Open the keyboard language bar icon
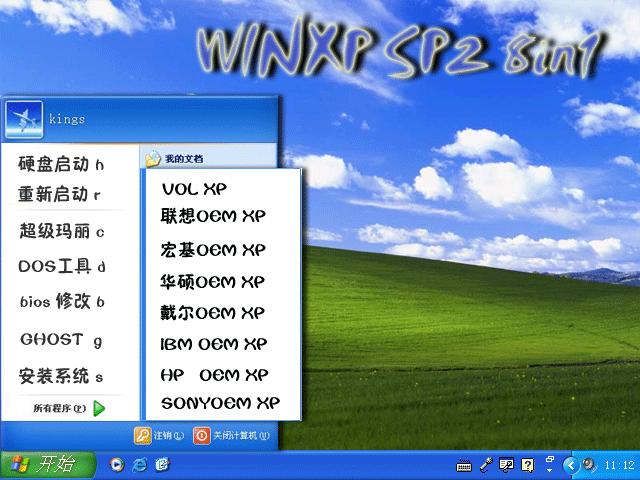Viewport: 640px width, 480px height. (x=464, y=466)
